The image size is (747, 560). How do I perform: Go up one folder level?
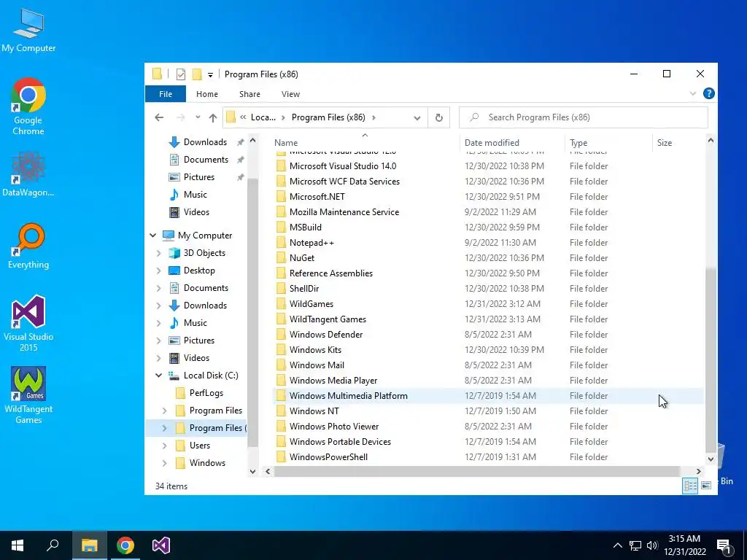[213, 117]
